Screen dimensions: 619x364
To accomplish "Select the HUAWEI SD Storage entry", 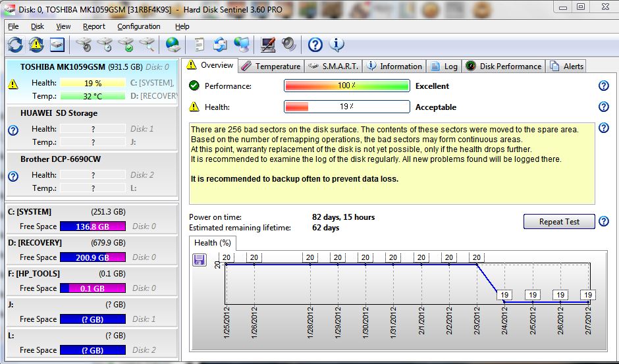I will (x=92, y=128).
